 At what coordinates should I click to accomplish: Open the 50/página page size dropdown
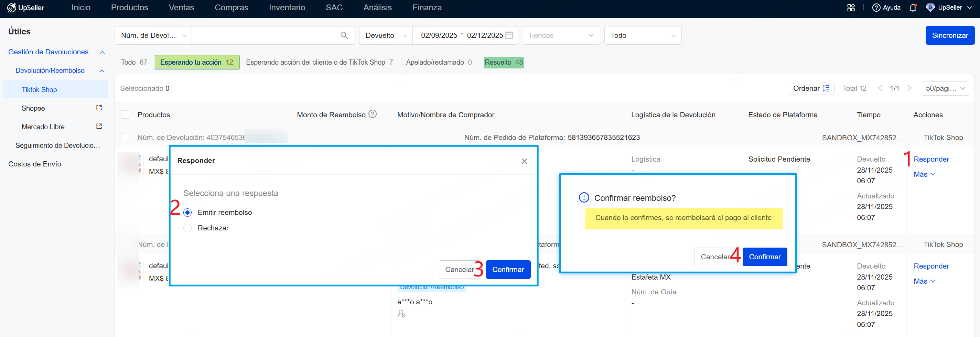(945, 88)
